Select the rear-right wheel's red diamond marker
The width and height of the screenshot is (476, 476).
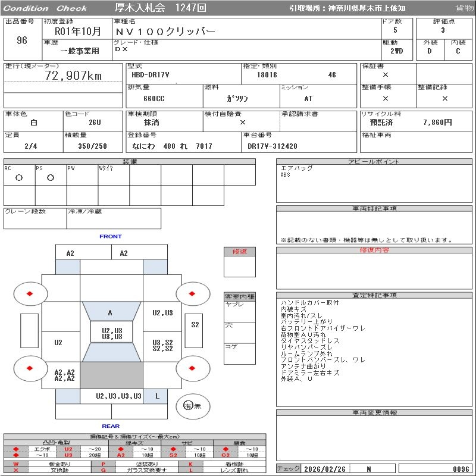(193, 368)
